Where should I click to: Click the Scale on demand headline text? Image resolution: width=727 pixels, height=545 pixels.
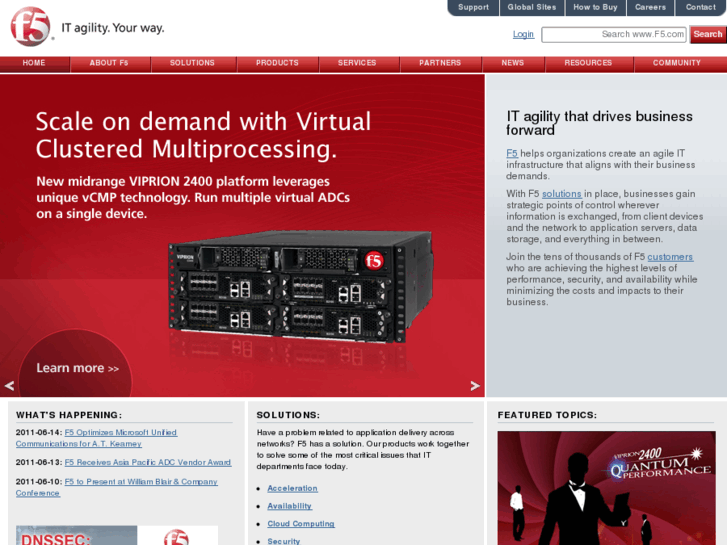(203, 135)
